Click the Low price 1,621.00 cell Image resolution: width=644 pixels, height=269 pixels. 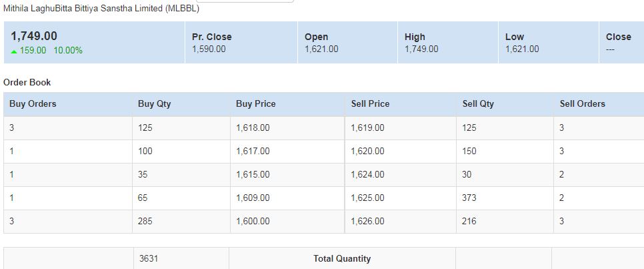(x=522, y=49)
